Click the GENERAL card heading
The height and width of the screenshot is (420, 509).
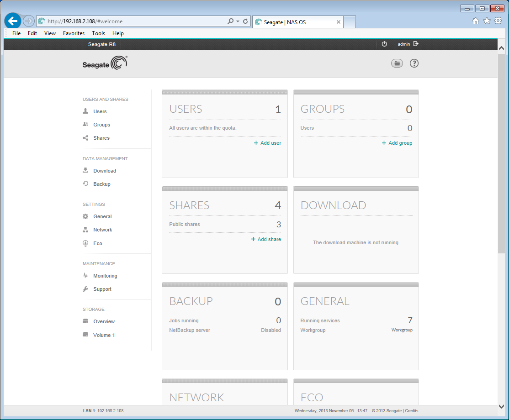325,301
